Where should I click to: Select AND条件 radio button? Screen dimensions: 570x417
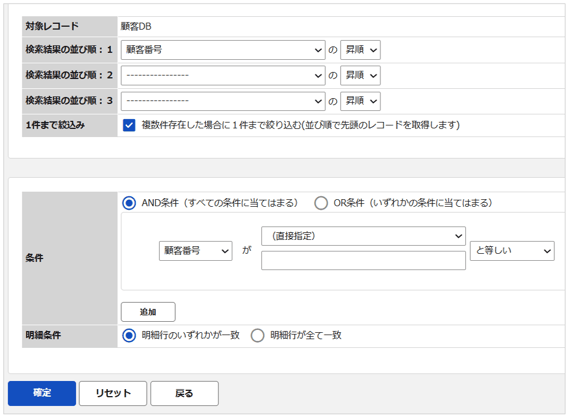[x=129, y=203]
